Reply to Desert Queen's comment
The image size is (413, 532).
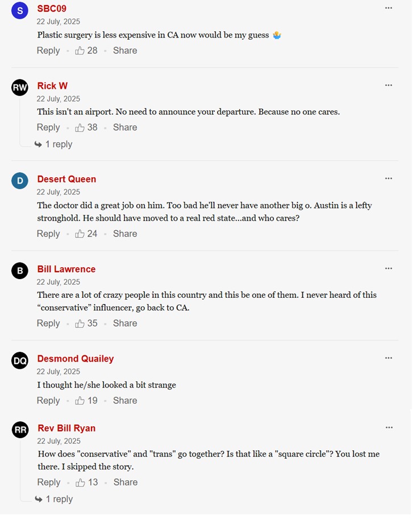(x=48, y=234)
